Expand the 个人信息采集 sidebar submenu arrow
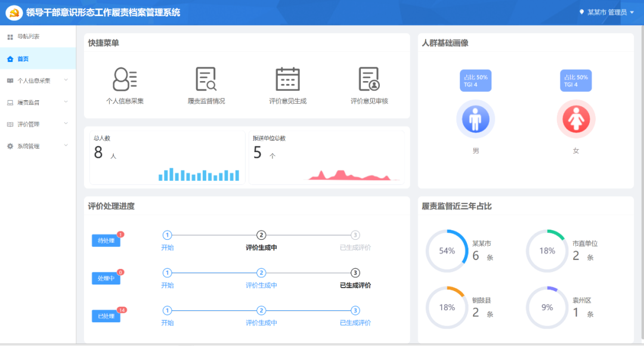644x346 pixels. [x=66, y=81]
